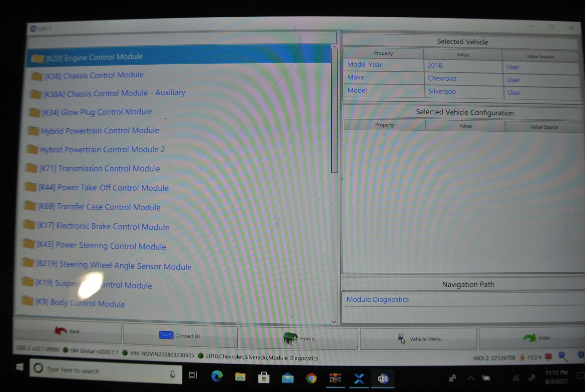The width and height of the screenshot is (585, 392).
Task: Open the Contact Us button
Action: point(180,335)
